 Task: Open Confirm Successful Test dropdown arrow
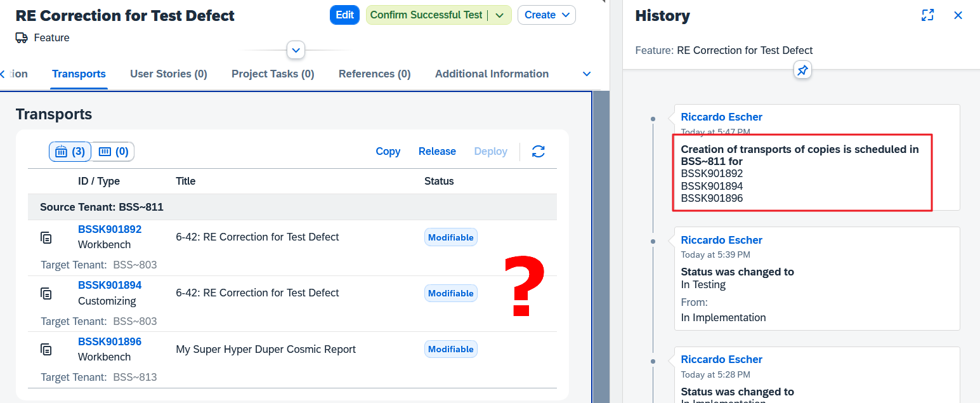(x=500, y=15)
